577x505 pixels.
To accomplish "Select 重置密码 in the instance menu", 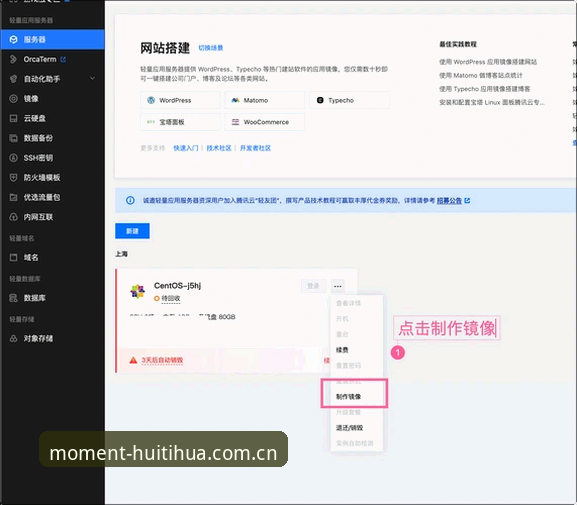I will click(348, 365).
